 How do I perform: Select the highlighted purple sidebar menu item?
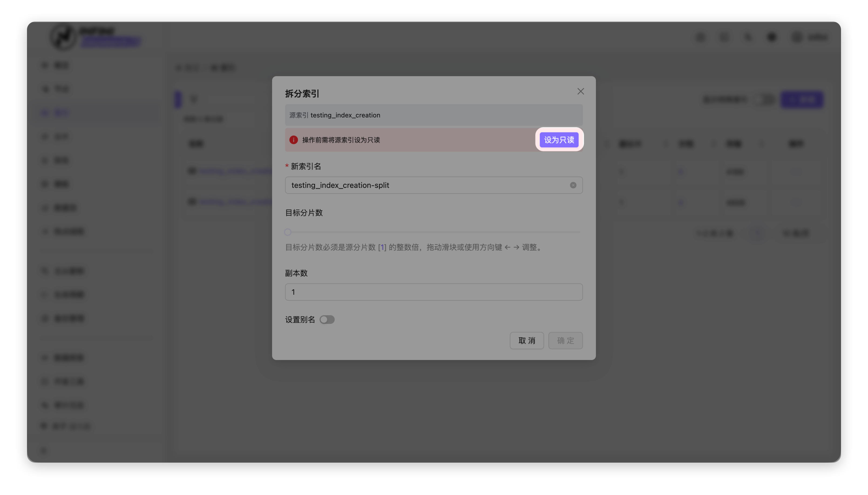click(x=61, y=113)
